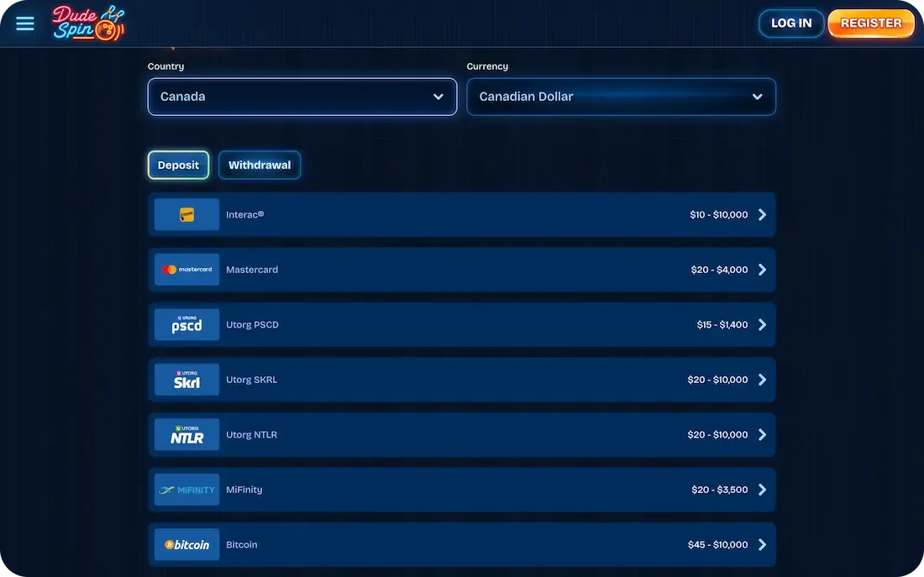
Task: Open the Currency dropdown for Canadian Dollar
Action: (621, 96)
